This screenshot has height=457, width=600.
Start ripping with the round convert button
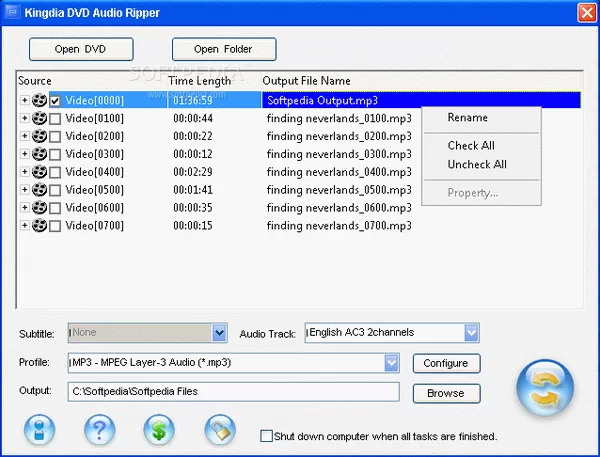[x=545, y=387]
